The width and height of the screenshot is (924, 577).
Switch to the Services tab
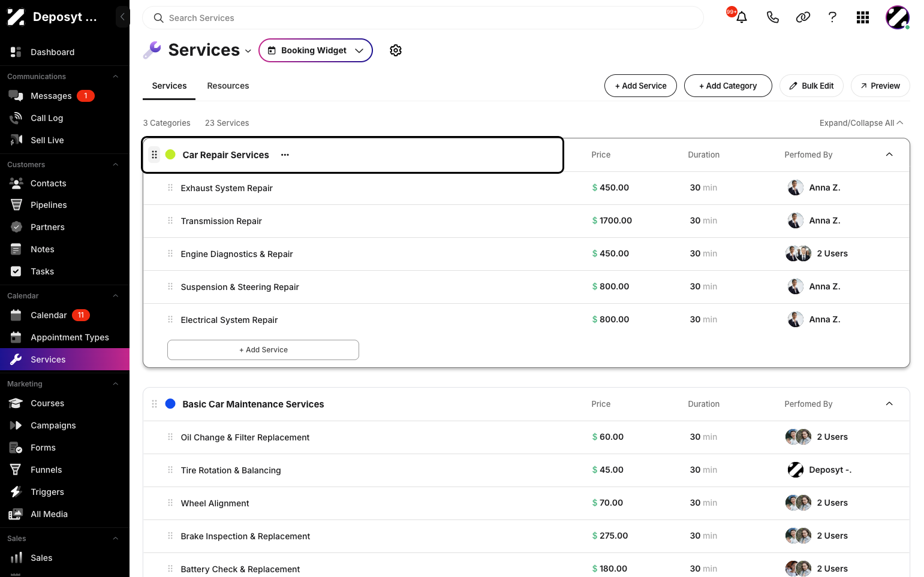(x=169, y=86)
